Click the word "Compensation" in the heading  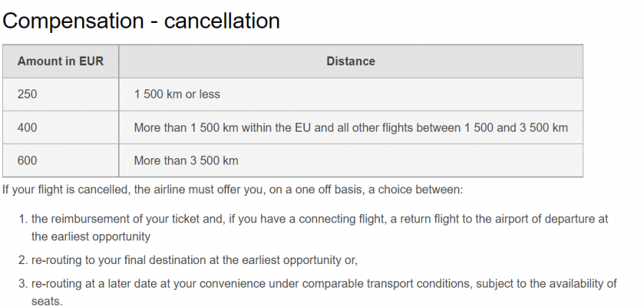point(73,21)
